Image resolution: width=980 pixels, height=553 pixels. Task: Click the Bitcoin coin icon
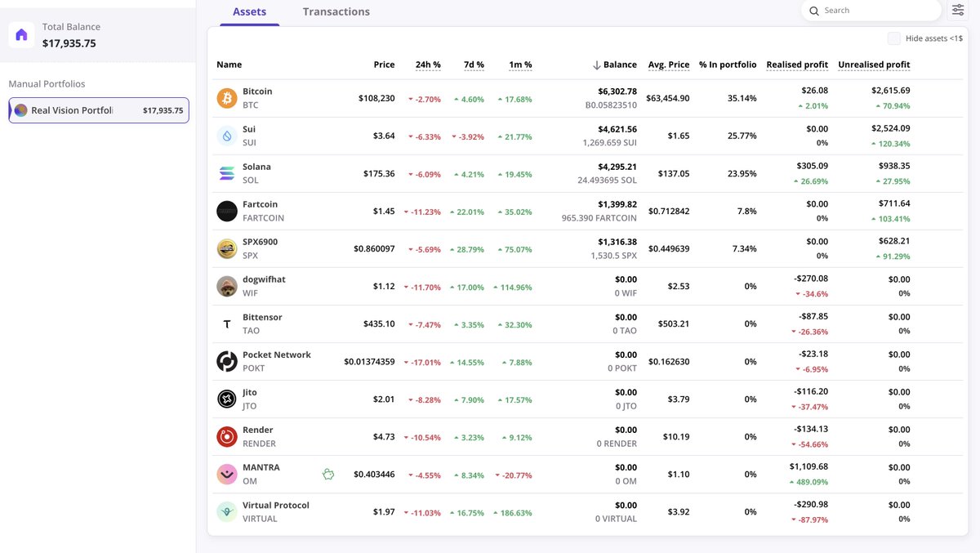tap(227, 98)
